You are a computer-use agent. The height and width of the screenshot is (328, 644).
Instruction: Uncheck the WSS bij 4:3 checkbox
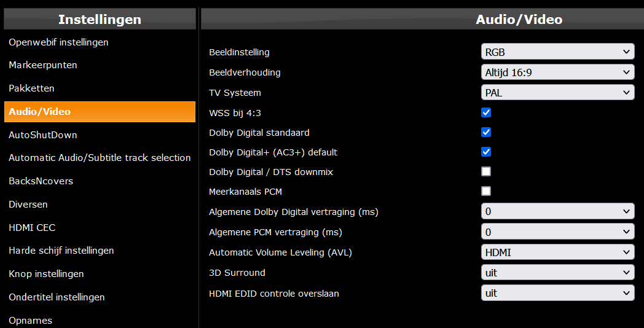click(x=486, y=112)
